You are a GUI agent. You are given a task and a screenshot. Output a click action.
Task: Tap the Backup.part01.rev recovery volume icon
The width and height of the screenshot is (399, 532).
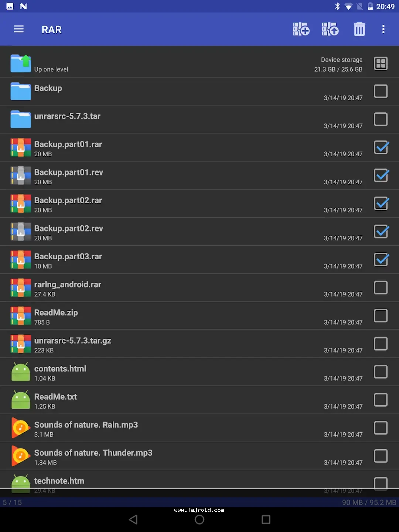coord(21,175)
